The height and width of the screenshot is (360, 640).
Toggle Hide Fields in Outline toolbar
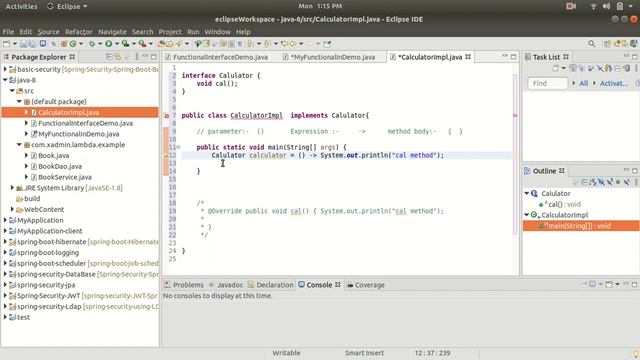(601, 182)
